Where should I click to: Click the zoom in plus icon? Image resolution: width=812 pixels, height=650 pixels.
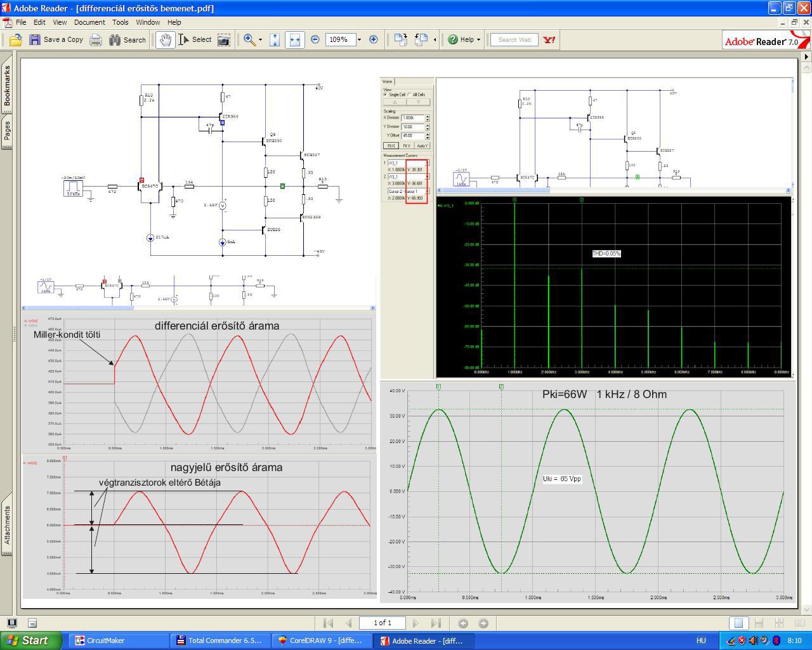[374, 39]
